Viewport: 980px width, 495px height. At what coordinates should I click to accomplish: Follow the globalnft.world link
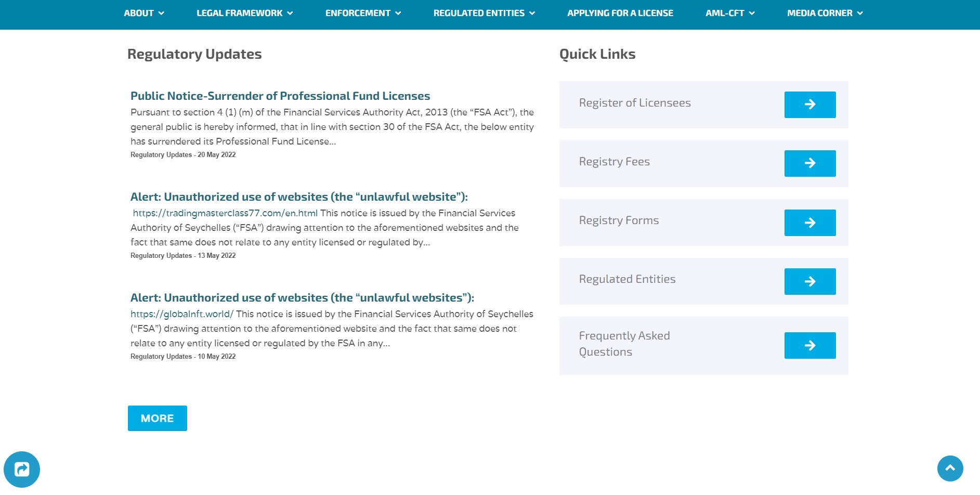[x=182, y=314]
